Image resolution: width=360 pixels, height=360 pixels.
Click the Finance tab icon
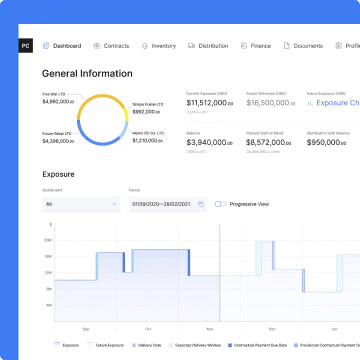(x=244, y=46)
